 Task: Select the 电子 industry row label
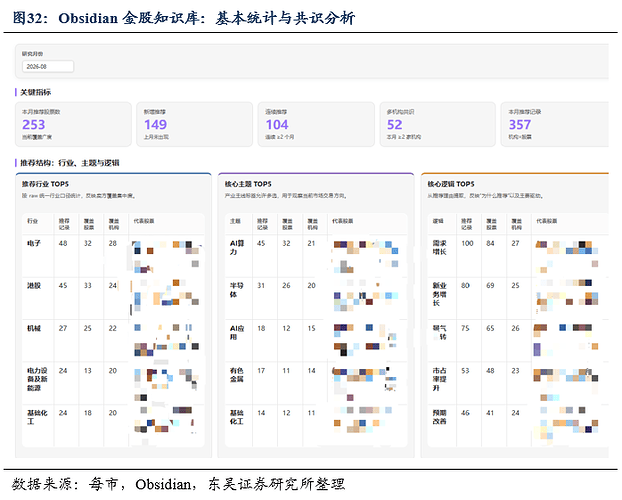pos(34,243)
